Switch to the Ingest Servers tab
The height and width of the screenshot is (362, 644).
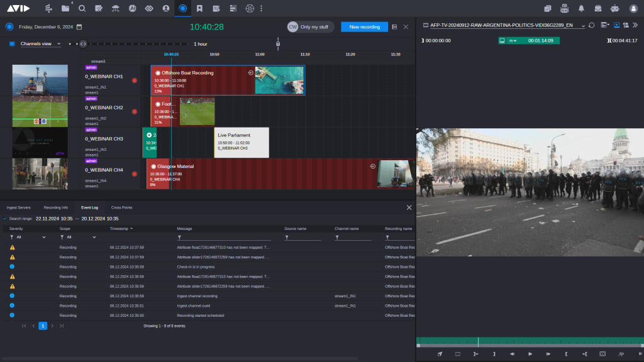coord(18,207)
